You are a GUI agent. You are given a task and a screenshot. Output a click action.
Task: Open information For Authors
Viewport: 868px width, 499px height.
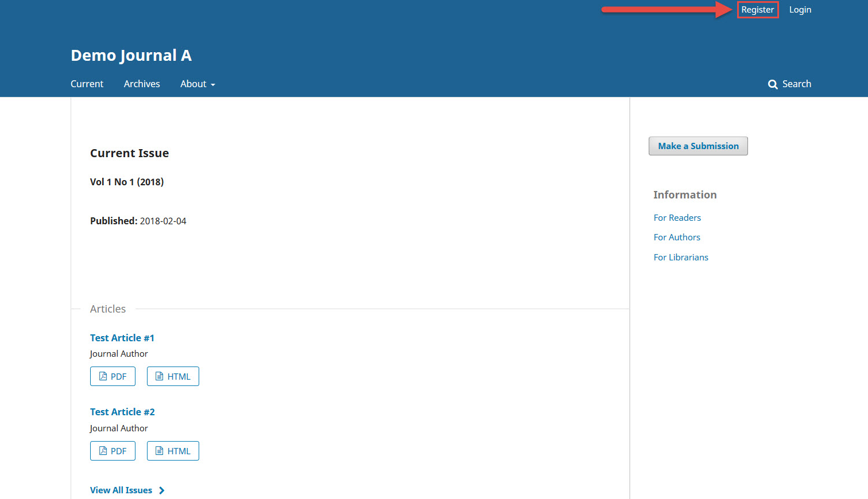677,237
